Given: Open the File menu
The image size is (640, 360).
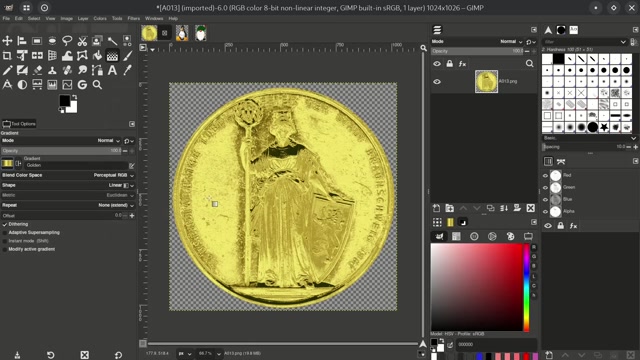Looking at the screenshot, I should 6,18.
